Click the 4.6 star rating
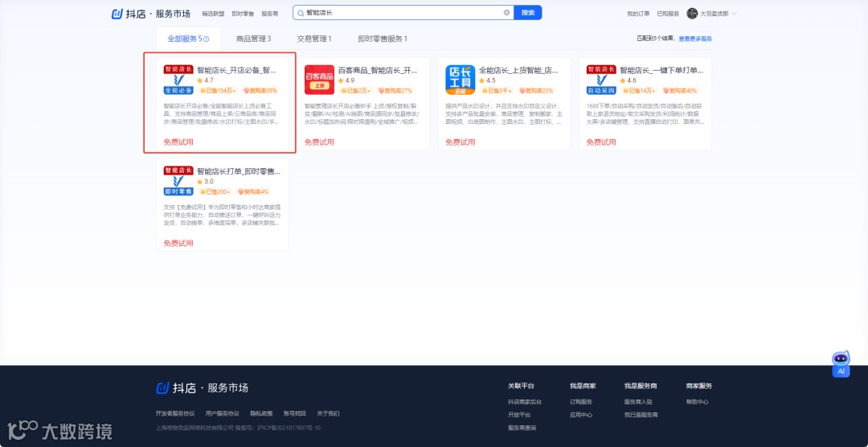 click(x=628, y=80)
